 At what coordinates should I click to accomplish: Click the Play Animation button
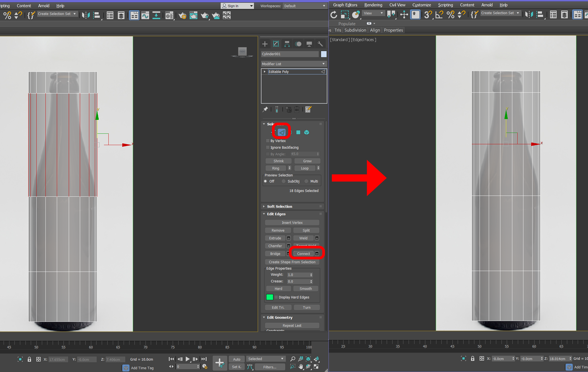[188, 359]
